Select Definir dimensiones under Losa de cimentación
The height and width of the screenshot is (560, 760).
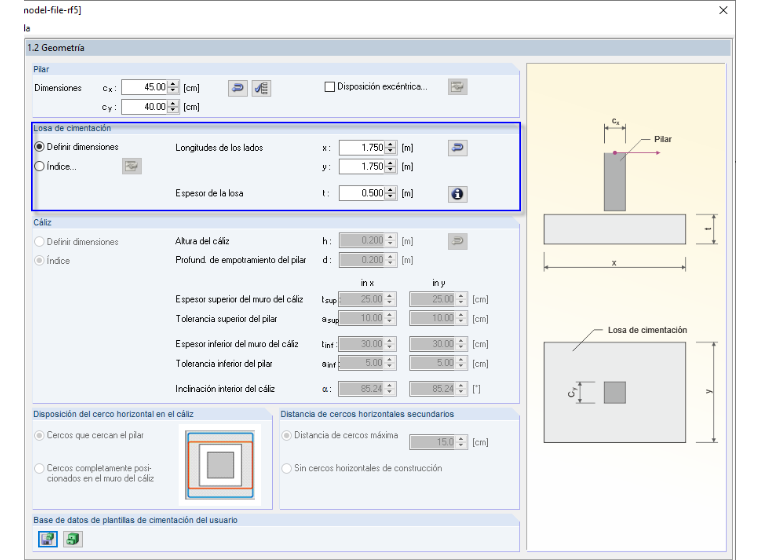coord(40,146)
